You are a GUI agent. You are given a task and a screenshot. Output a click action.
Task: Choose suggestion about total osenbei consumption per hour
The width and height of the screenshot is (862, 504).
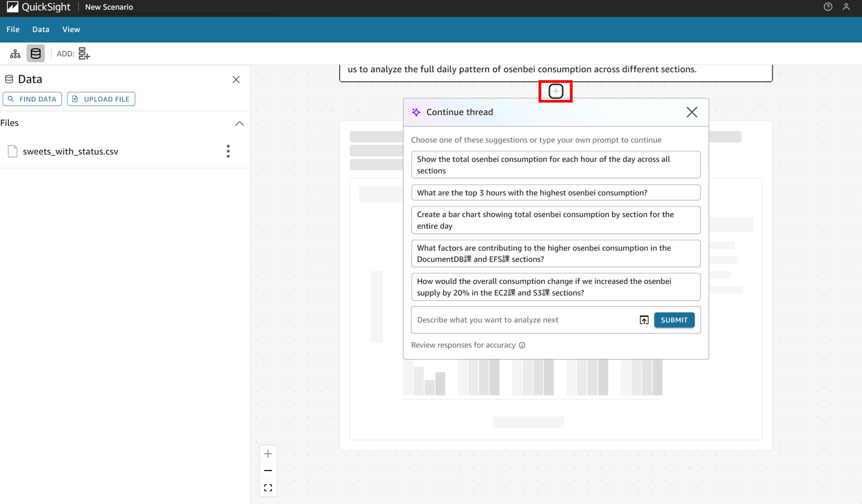click(556, 165)
